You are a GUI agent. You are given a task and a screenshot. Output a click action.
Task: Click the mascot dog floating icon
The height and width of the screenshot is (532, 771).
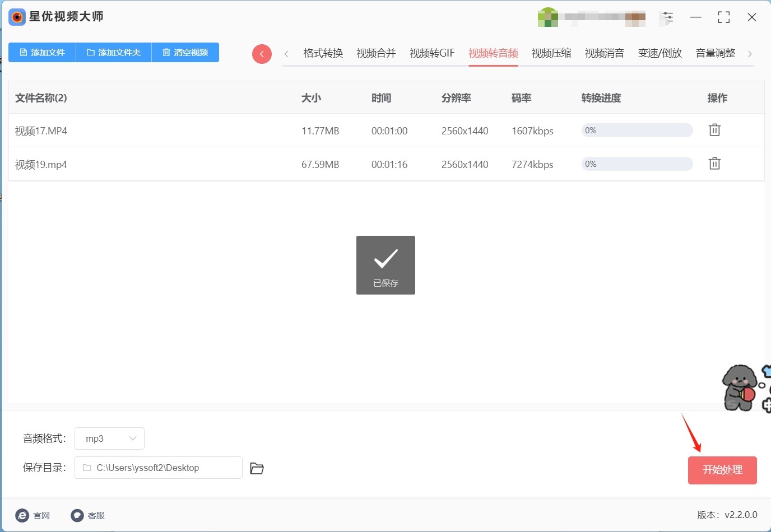click(740, 388)
